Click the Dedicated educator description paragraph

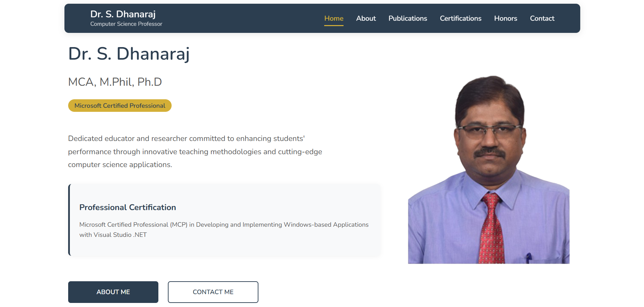tap(195, 152)
